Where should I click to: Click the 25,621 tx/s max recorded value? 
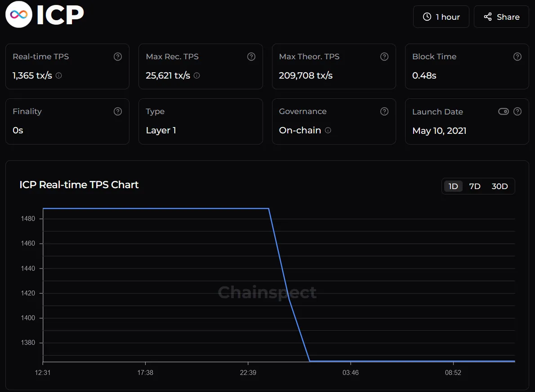[168, 75]
